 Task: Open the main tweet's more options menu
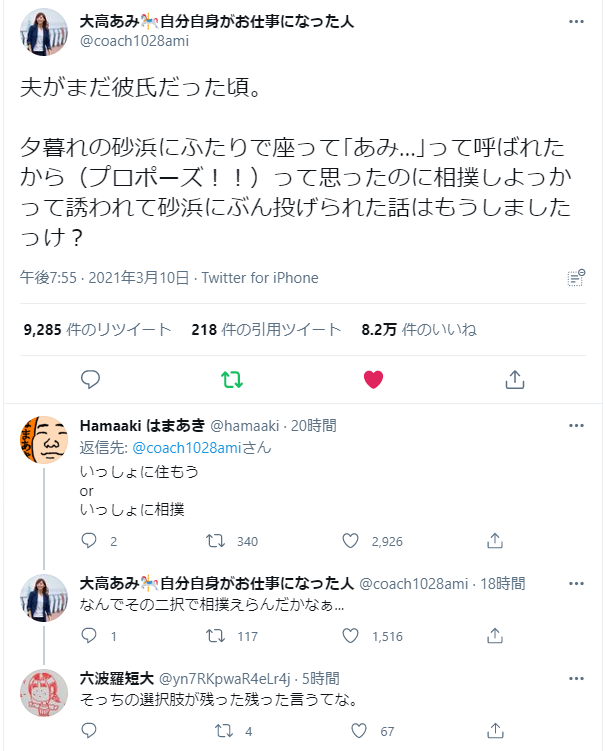pyautogui.click(x=576, y=21)
